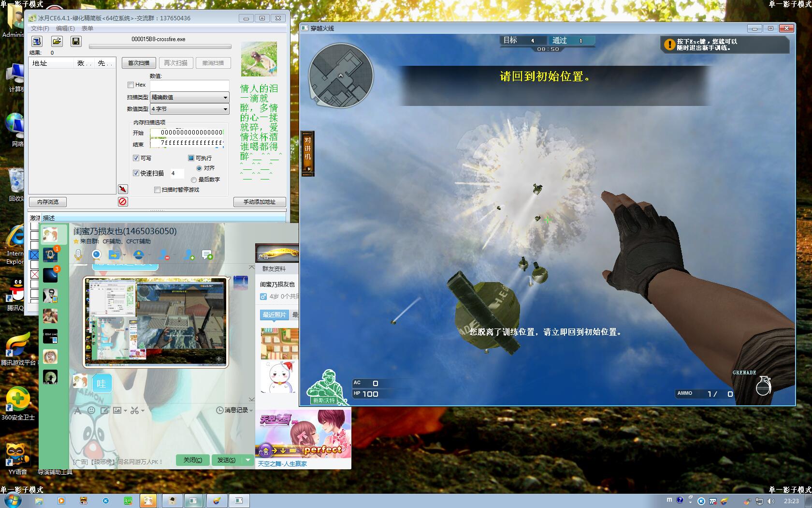
Task: Select the sunglasses man contact avatar
Action: [x=50, y=296]
